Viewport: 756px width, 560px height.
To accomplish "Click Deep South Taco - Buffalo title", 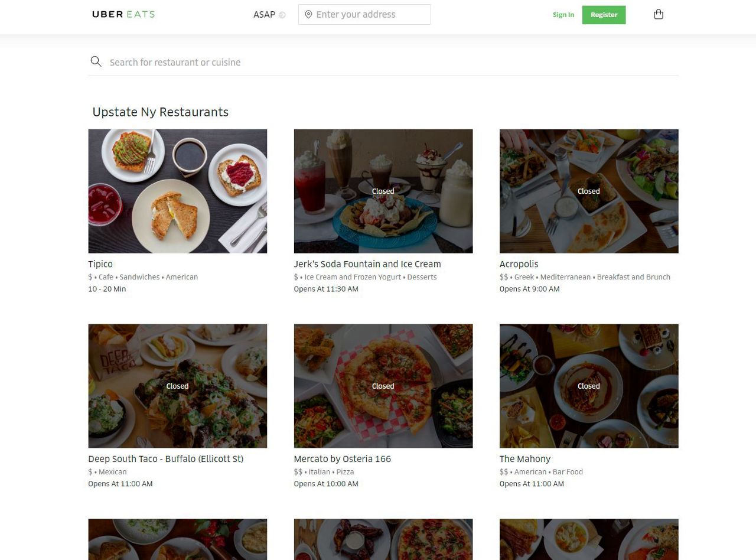I will pyautogui.click(x=165, y=459).
